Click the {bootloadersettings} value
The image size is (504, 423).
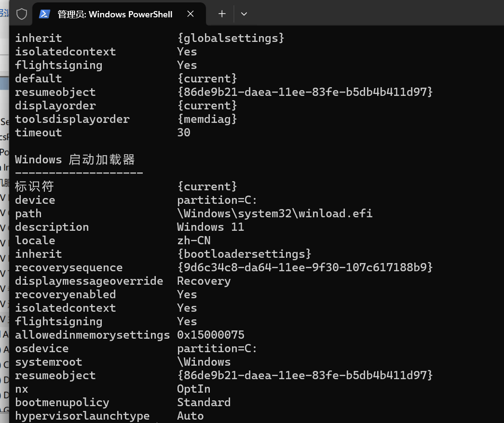(x=245, y=254)
